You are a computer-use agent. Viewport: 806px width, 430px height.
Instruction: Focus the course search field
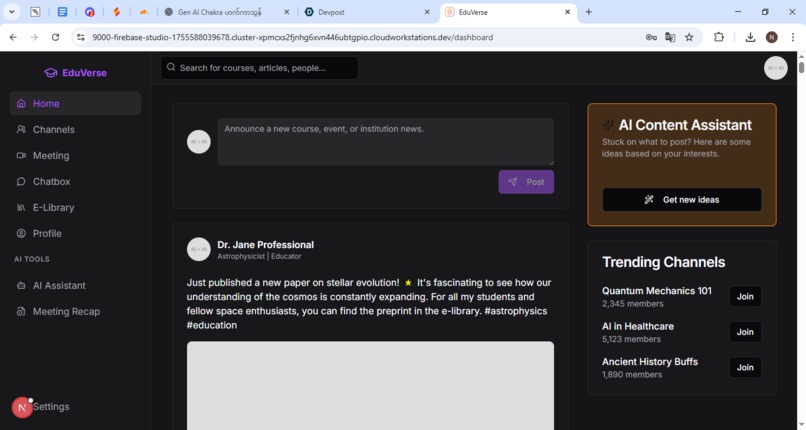260,68
